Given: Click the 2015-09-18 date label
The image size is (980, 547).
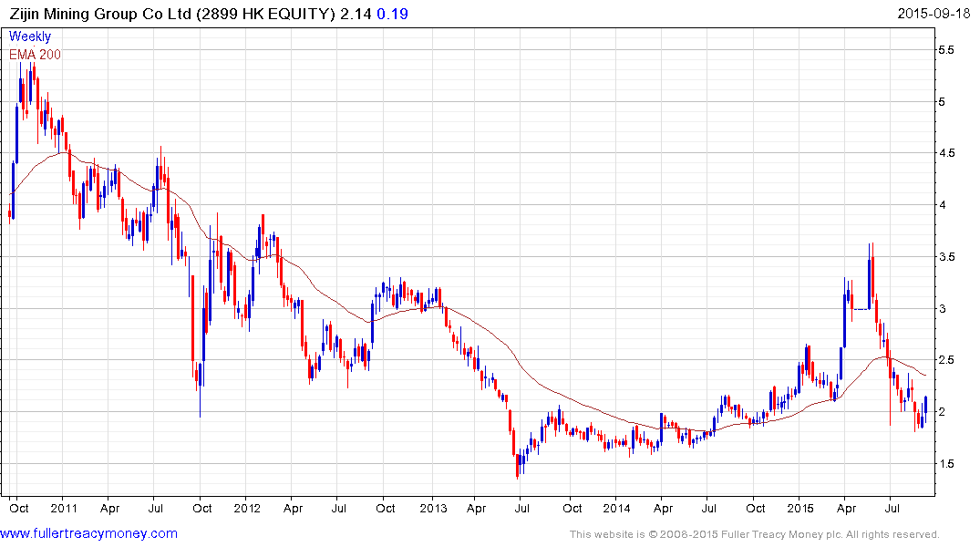Looking at the screenshot, I should pos(934,14).
